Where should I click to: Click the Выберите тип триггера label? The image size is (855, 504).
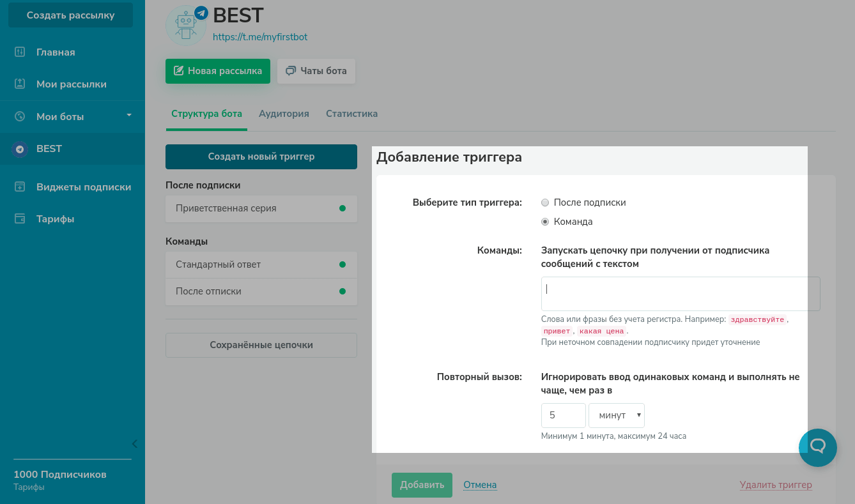point(467,202)
